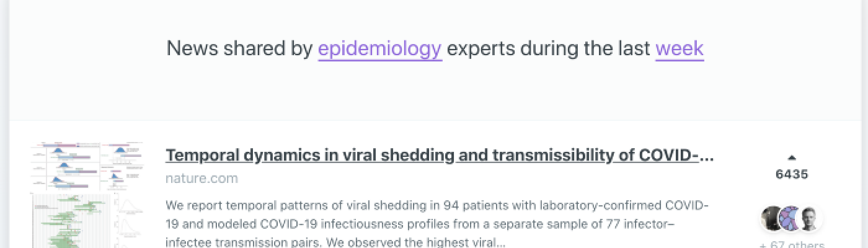Upvote the Temporal dynamics article arrow
This screenshot has width=868, height=248.
(792, 158)
